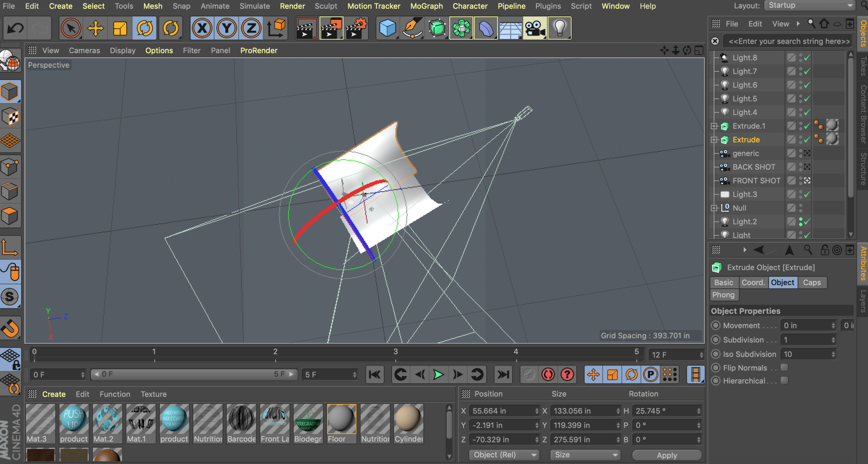Toggle Light.3 enabled checkmark
This screenshot has height=464, width=868.
pos(807,194)
